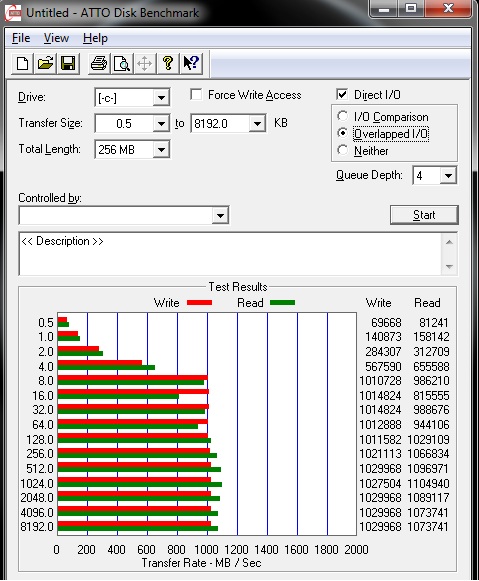This screenshot has height=581, width=479.
Task: Choose the Neither radio option
Action: [x=343, y=150]
